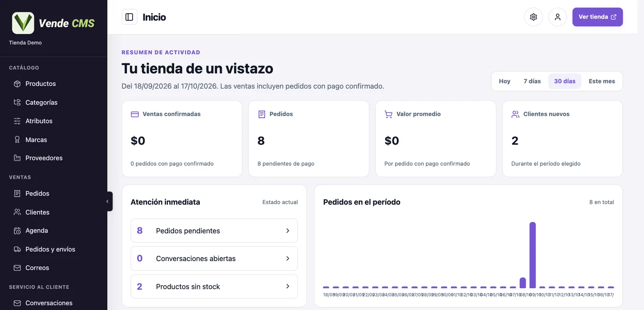Click the "8 en total" chart label

point(602,202)
